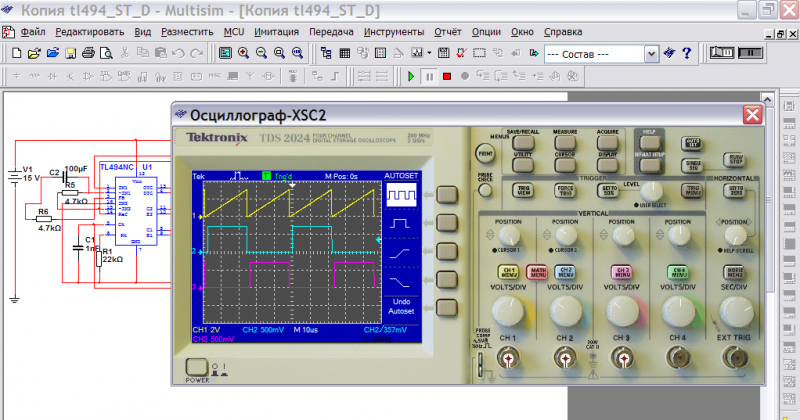The image size is (800, 420).
Task: Click the TL494NC chip in the schematic
Action: [x=135, y=210]
